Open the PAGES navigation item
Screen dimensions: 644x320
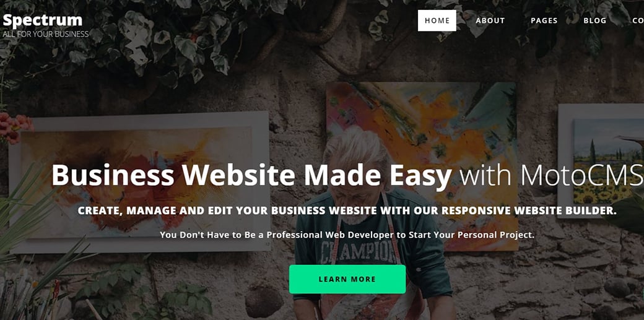[x=544, y=20]
